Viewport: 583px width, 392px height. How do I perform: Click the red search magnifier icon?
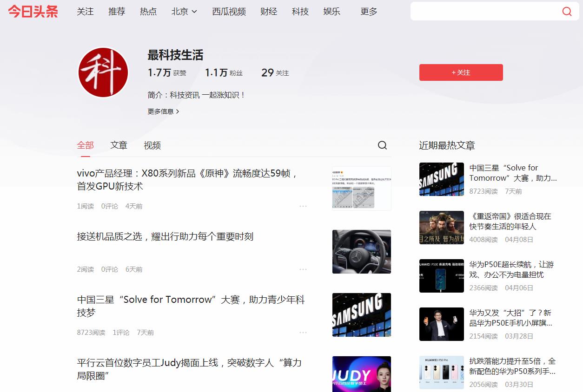click(567, 12)
